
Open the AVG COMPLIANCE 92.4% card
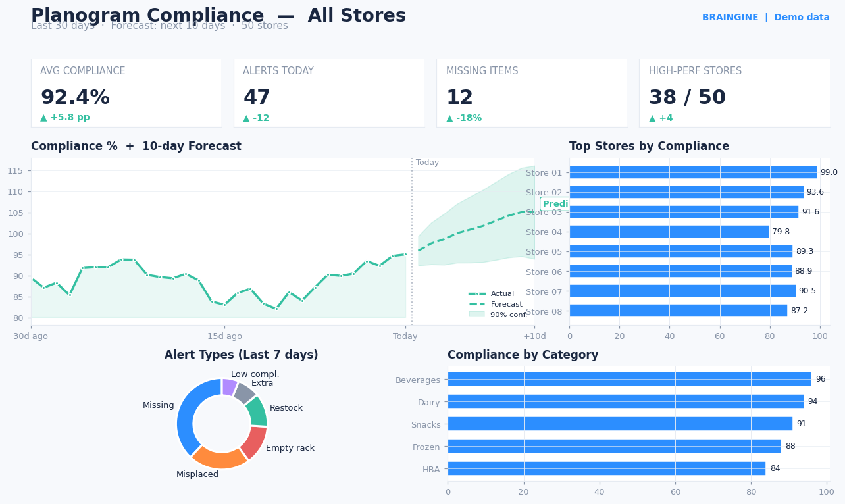pos(126,93)
